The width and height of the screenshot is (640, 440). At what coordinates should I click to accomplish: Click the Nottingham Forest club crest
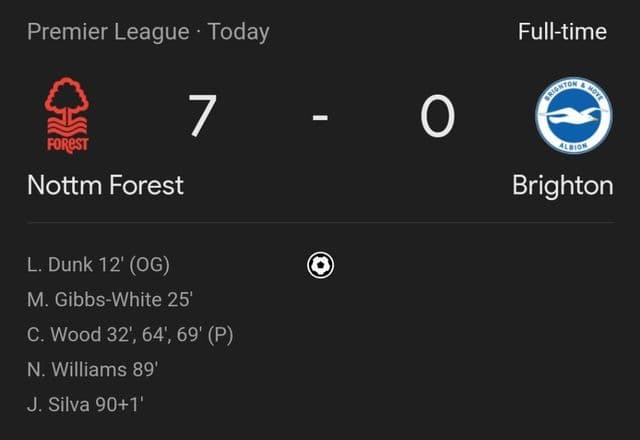pyautogui.click(x=67, y=115)
